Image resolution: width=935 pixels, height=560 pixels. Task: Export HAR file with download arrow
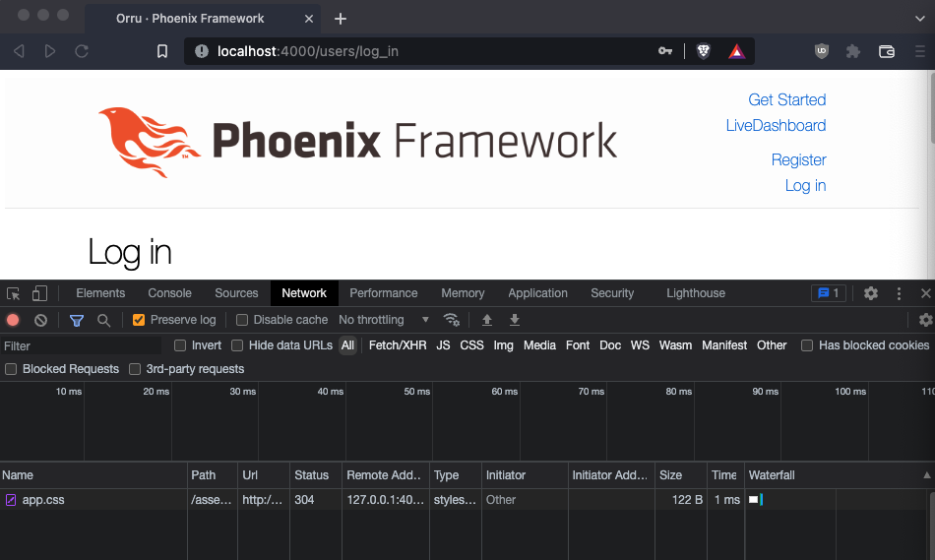(x=515, y=320)
